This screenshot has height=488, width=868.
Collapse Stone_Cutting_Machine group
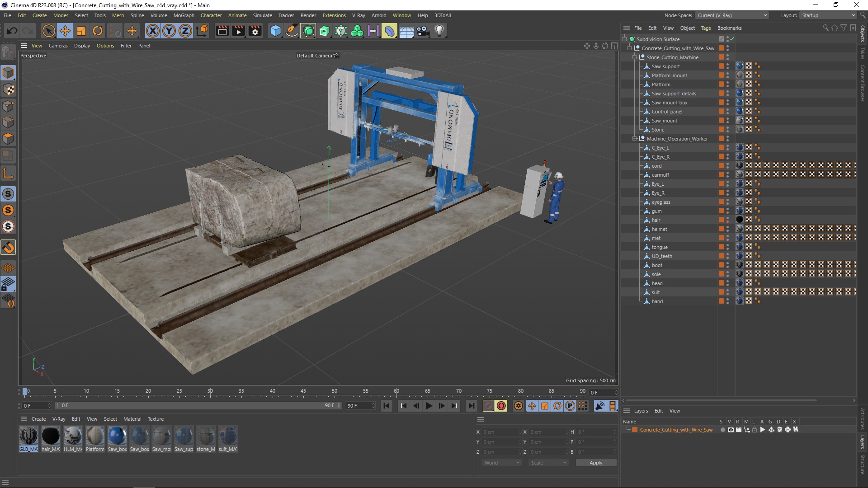[x=635, y=57]
